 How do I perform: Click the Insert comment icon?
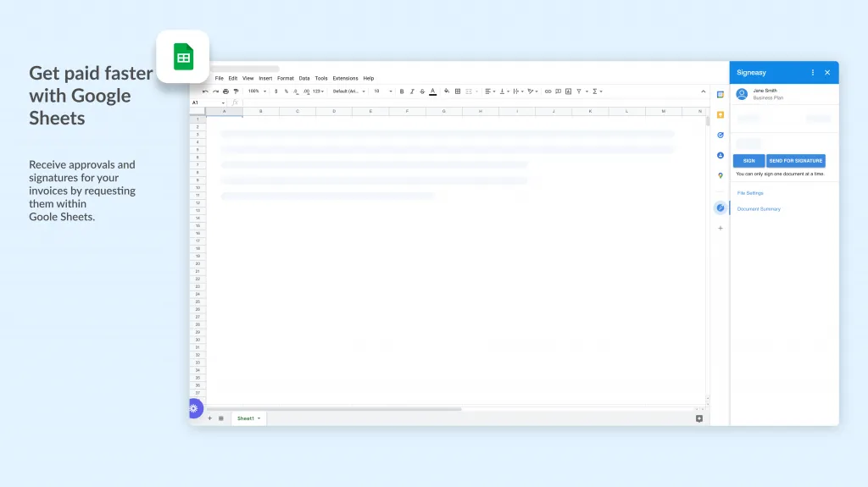558,91
